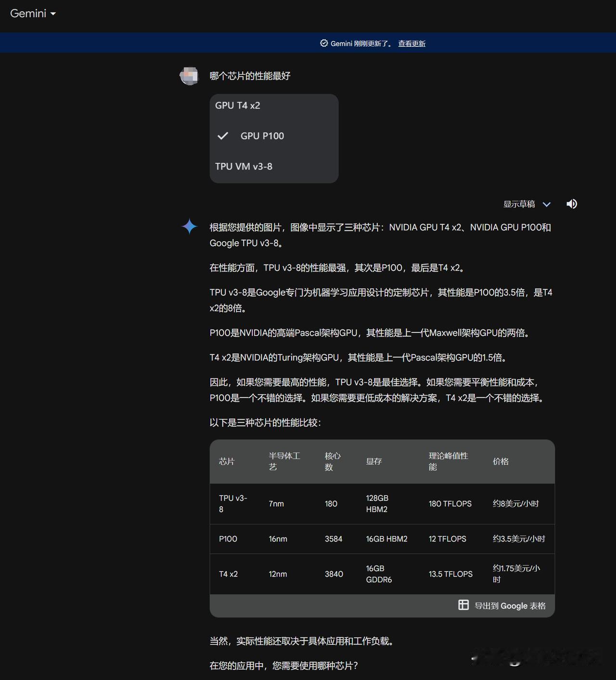Click the 7nm cell

[x=276, y=504]
